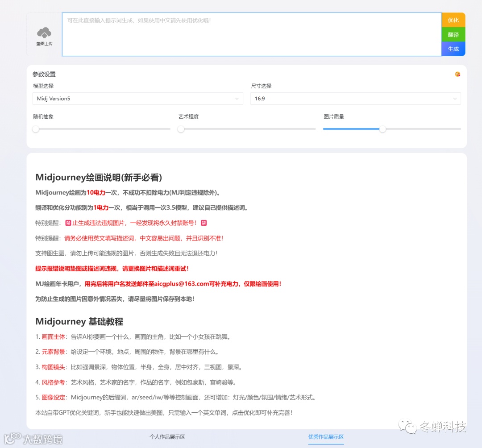This screenshot has height=448, width=482.
Task: Open the 模型选择 dropdown showing Midj Version5
Action: [138, 99]
